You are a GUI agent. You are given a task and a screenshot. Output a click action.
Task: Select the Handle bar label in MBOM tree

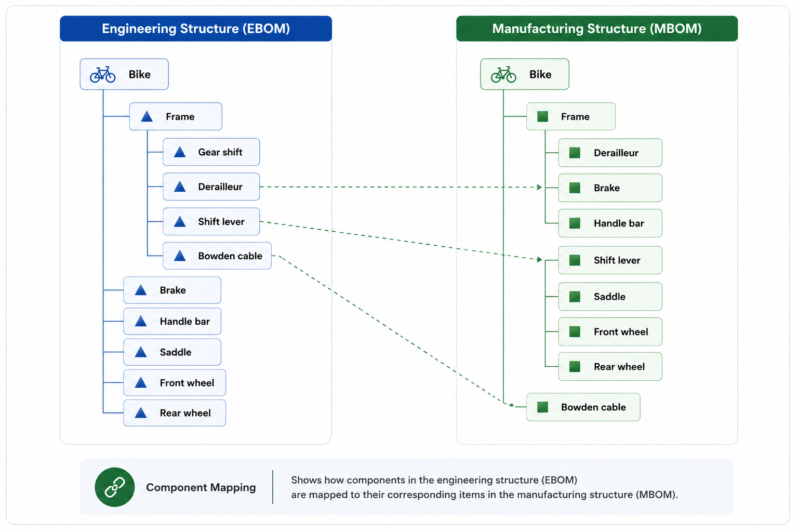pos(619,223)
